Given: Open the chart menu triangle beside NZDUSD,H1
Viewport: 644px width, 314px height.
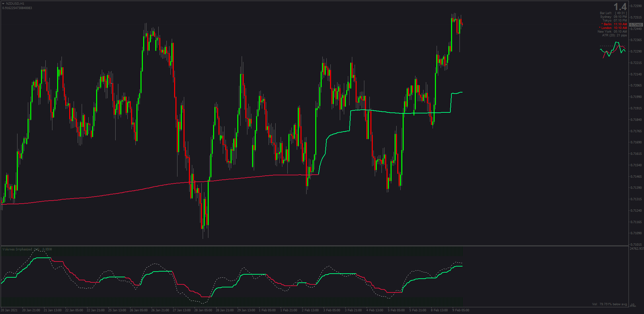Looking at the screenshot, I should (x=3, y=4).
